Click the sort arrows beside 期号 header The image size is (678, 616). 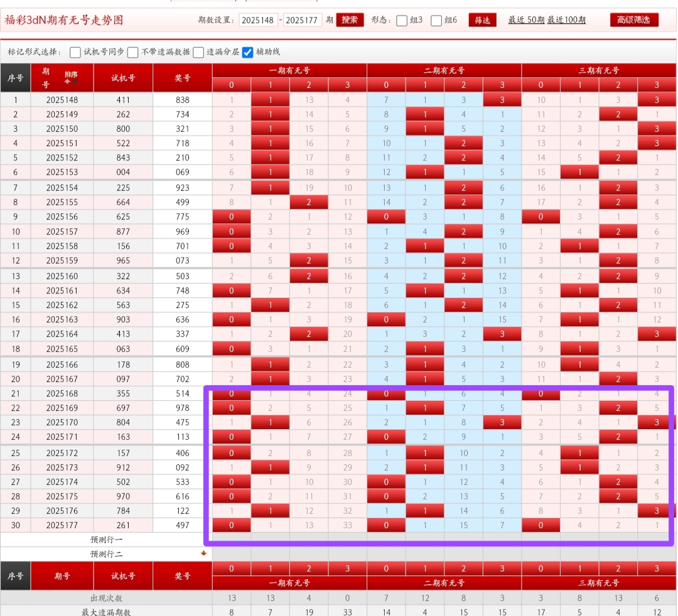tap(71, 81)
